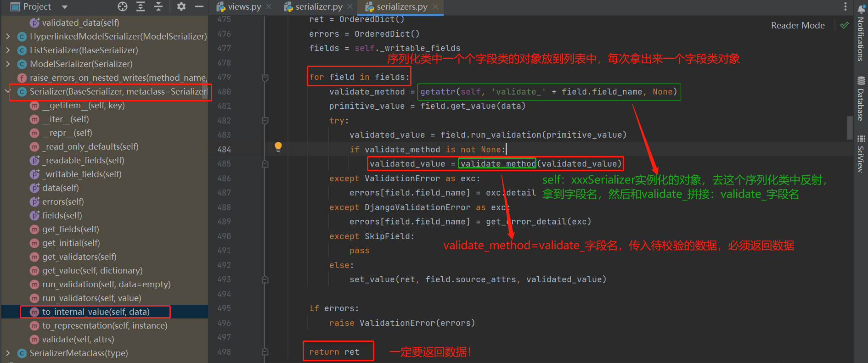The width and height of the screenshot is (868, 363).
Task: Fold the for loop at line 479
Action: pos(265,78)
